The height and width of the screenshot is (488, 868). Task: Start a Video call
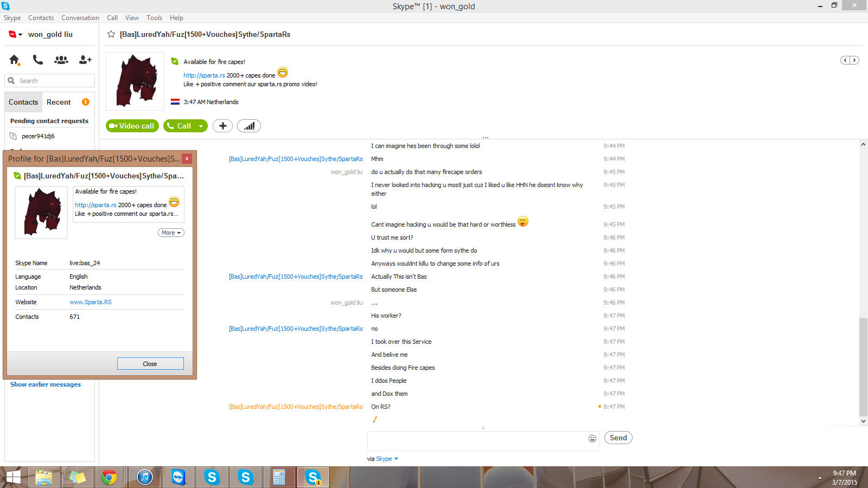[x=132, y=126]
